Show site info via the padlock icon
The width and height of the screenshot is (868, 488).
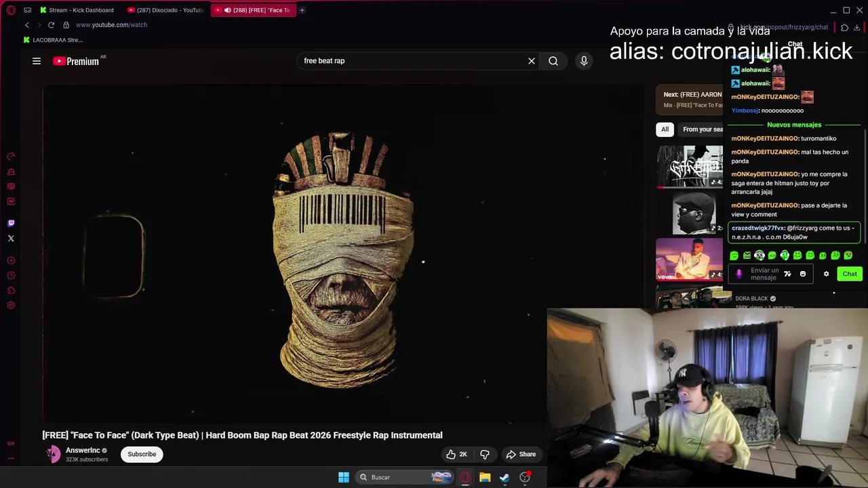point(66,25)
